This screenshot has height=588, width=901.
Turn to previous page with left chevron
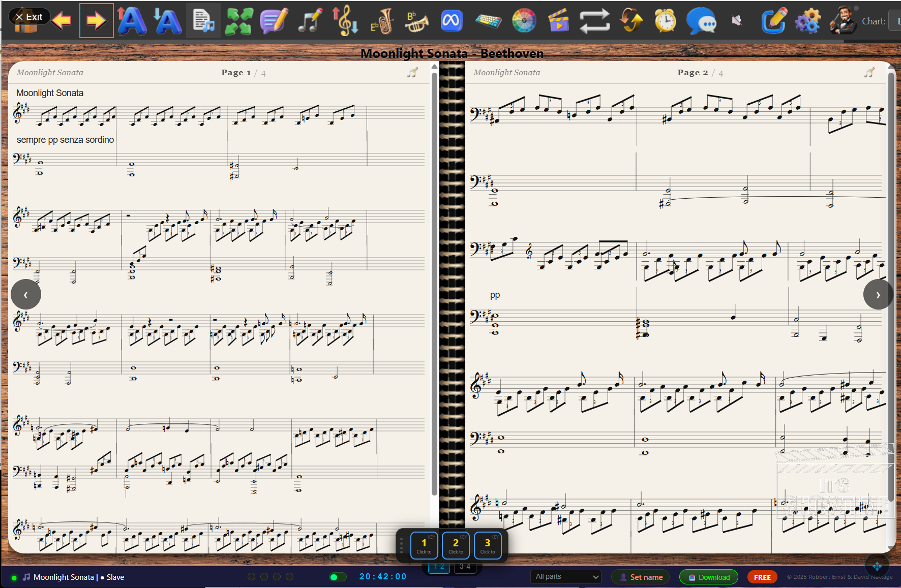pyautogui.click(x=26, y=294)
